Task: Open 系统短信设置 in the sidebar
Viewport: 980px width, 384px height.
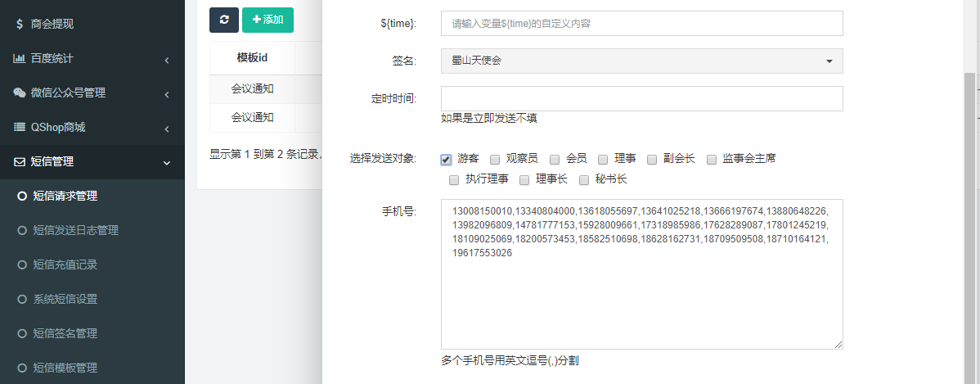Action: pyautogui.click(x=70, y=299)
